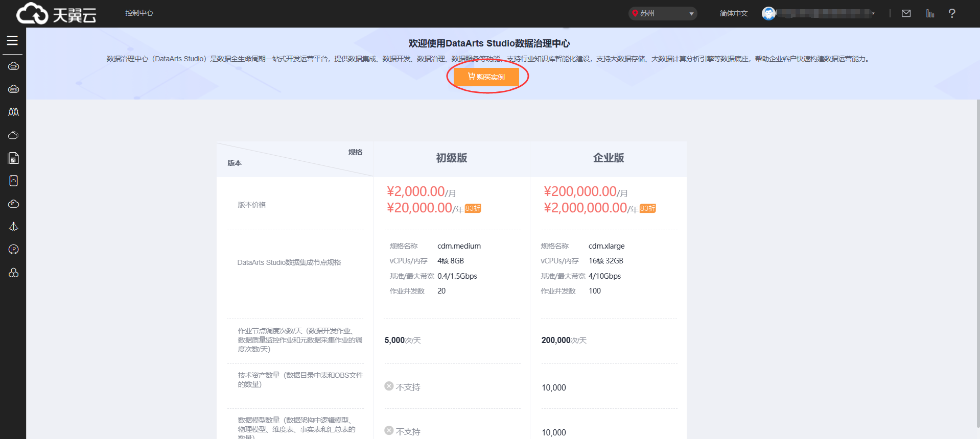Click the 购买实例 button
Image resolution: width=980 pixels, height=439 pixels.
pos(486,77)
